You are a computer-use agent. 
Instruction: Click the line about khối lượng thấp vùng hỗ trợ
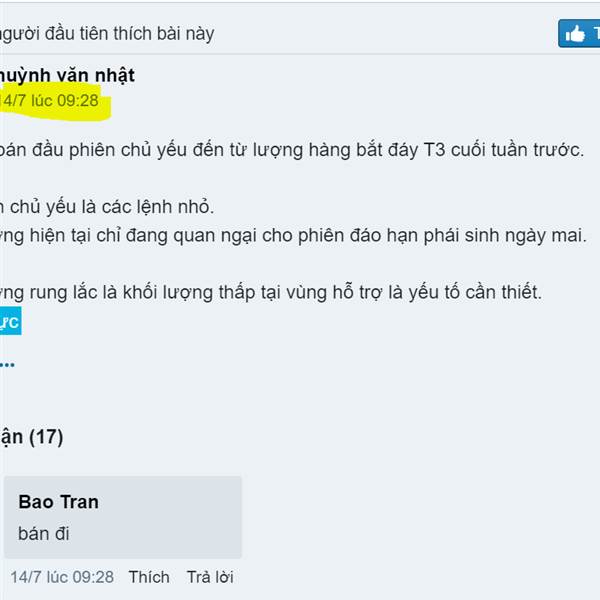[271, 293]
